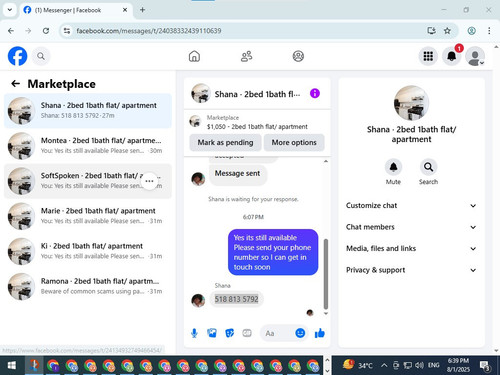This screenshot has height=375, width=500.
Task: Show hidden system tray icons chevron
Action: tap(384, 365)
